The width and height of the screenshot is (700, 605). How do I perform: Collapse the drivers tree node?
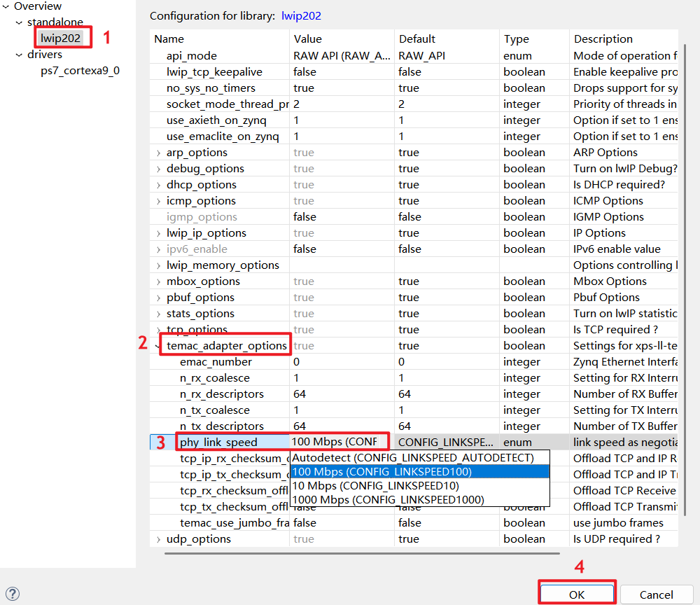[19, 55]
